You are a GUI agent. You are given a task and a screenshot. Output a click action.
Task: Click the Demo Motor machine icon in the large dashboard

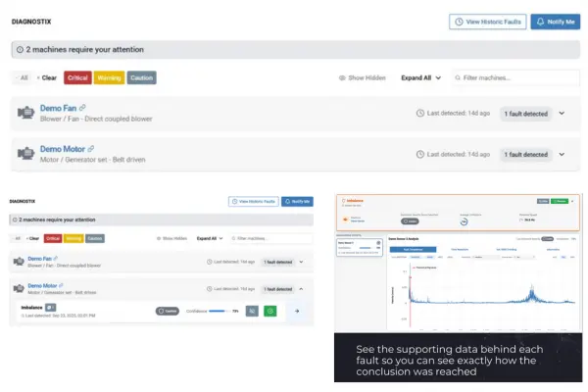point(25,154)
